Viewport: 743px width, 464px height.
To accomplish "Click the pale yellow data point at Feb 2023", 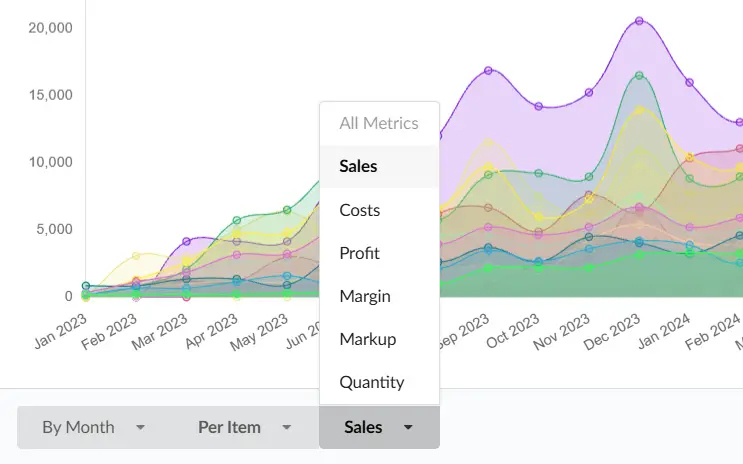I will point(136,256).
